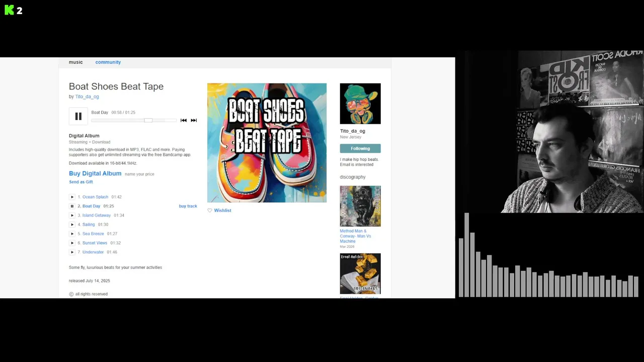
Task: Play the Island Getaway track
Action: (72, 215)
